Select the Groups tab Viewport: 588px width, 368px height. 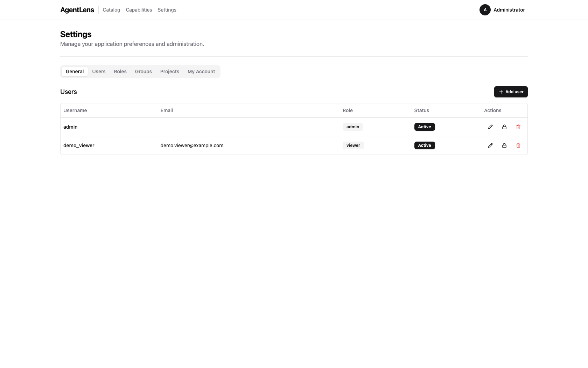143,71
